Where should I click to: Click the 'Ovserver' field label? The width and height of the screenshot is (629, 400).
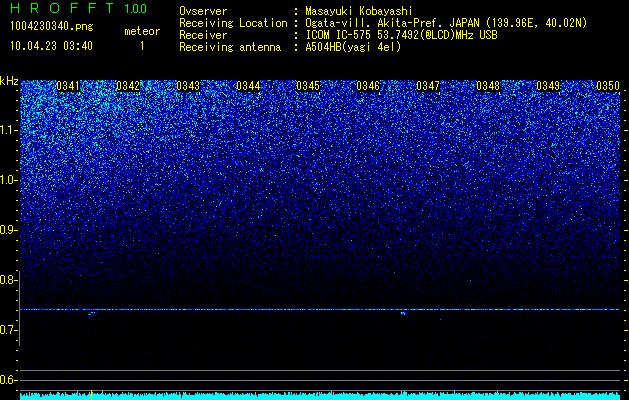coord(203,11)
